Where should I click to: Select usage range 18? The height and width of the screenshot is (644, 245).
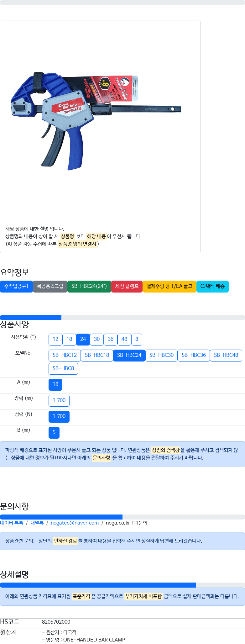(x=69, y=339)
